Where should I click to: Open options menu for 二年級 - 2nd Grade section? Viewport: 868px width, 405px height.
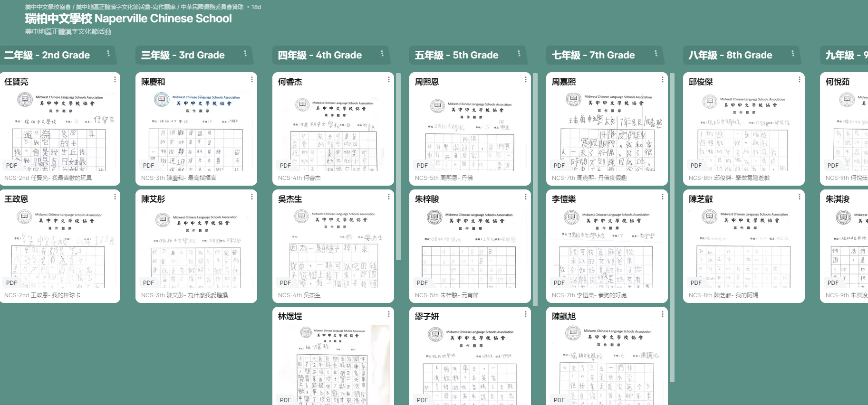[x=108, y=54]
